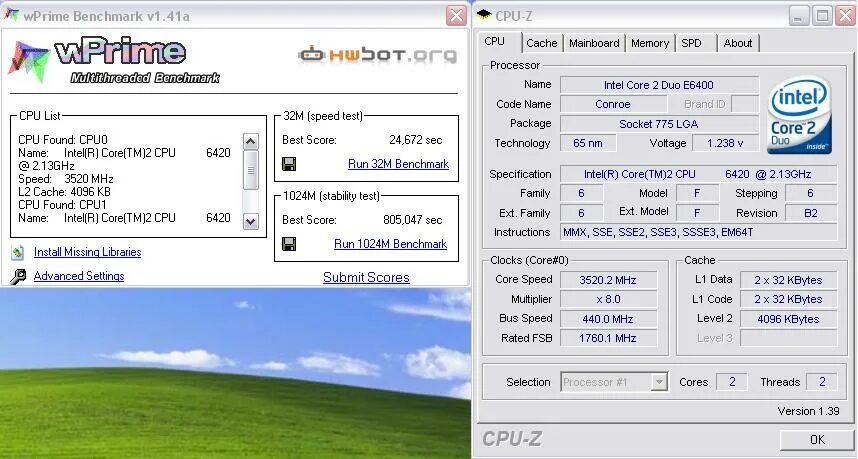Open the Submit Scores link

[366, 277]
